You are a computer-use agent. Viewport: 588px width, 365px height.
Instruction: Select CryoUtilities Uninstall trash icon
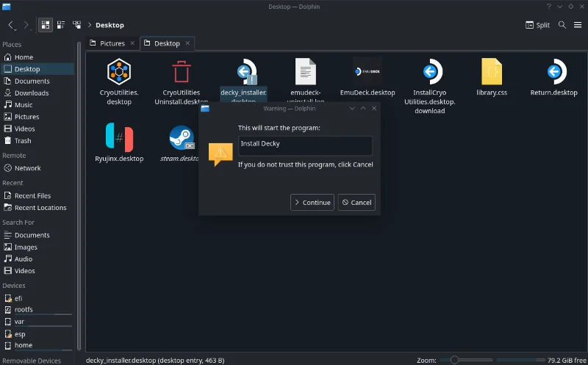pos(181,71)
